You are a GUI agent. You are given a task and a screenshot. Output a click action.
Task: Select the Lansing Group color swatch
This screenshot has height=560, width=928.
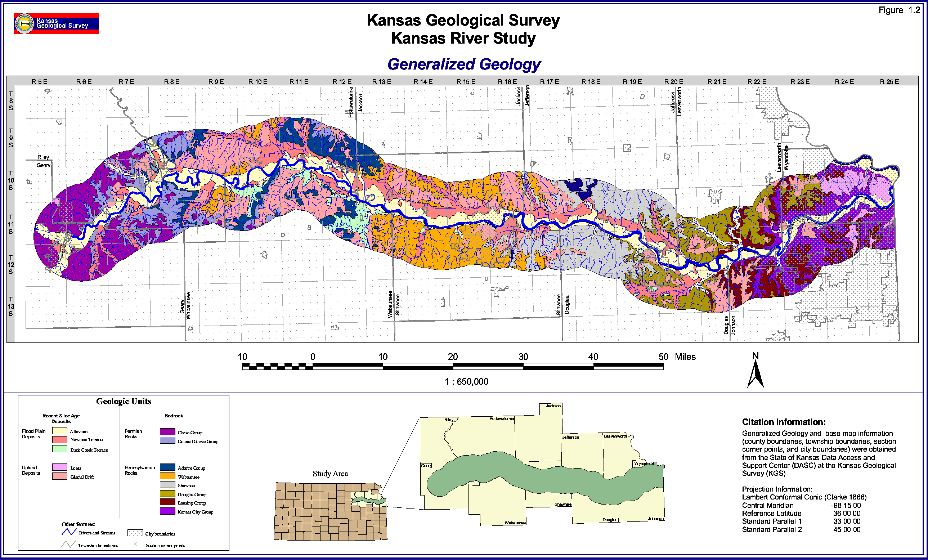tap(167, 503)
